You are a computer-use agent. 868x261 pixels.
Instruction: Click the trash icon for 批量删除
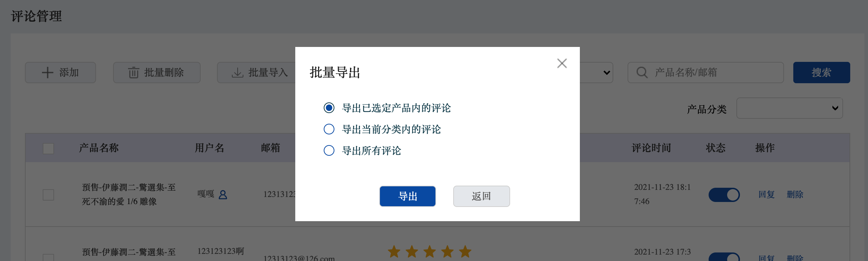[x=133, y=73]
